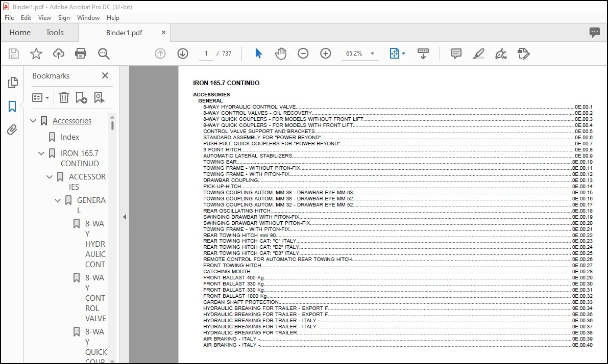Open the zoom percentage dropdown

[x=372, y=54]
